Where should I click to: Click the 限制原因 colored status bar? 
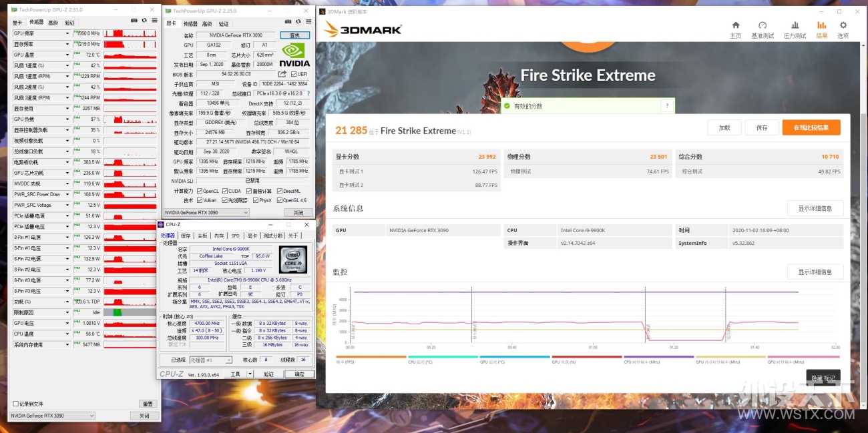132,312
